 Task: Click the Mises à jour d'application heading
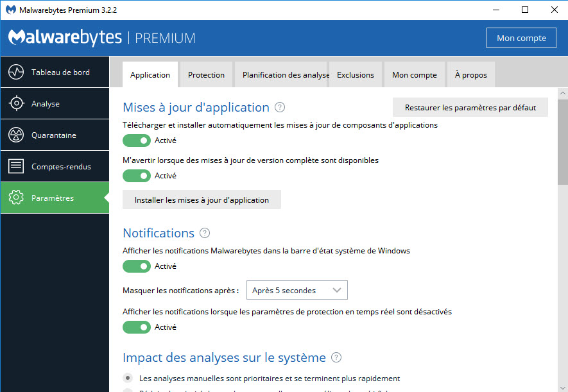pyautogui.click(x=196, y=107)
